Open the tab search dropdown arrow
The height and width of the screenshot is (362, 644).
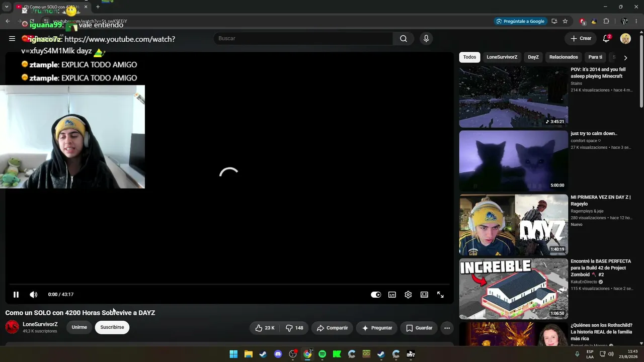(x=7, y=7)
